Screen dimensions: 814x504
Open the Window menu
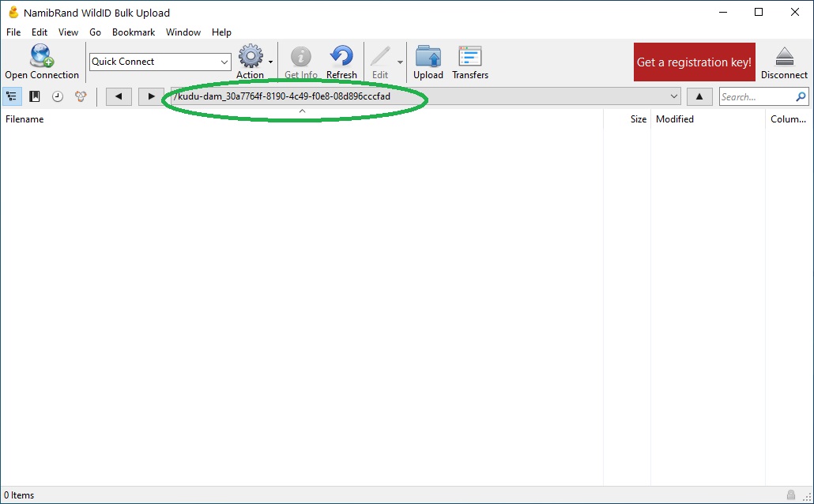(x=183, y=32)
